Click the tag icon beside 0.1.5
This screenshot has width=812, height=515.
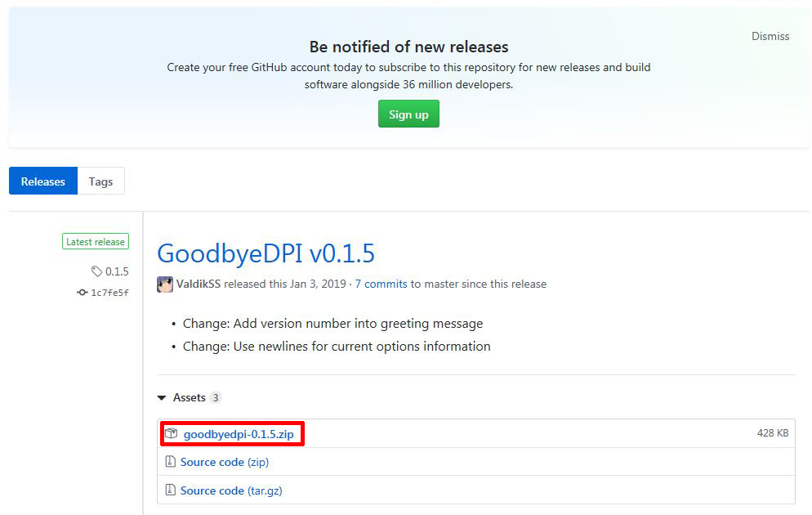(96, 271)
